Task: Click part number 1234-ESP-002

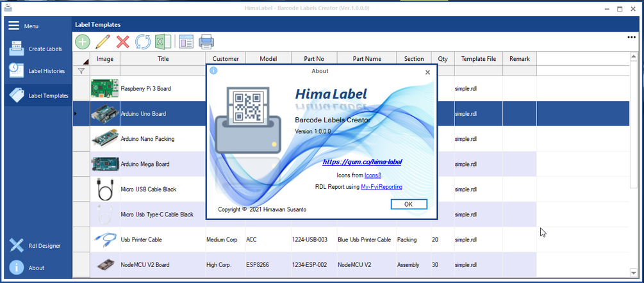Action: [x=314, y=265]
